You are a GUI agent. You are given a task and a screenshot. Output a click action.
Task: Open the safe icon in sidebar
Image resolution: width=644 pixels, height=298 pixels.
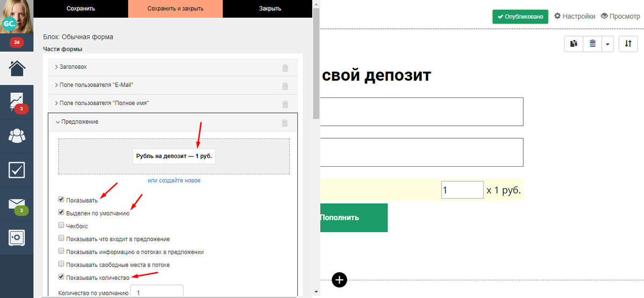point(17,237)
